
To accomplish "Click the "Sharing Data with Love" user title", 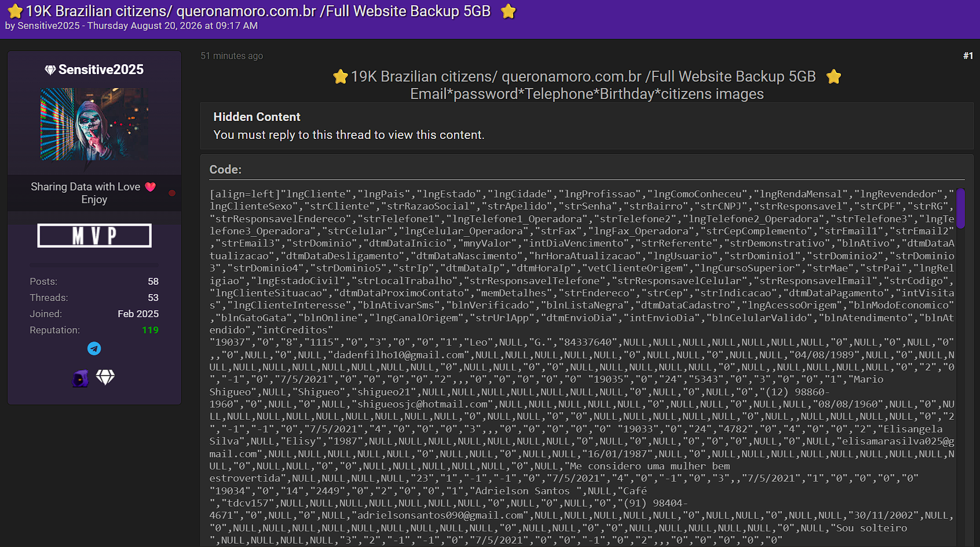I will pyautogui.click(x=86, y=187).
